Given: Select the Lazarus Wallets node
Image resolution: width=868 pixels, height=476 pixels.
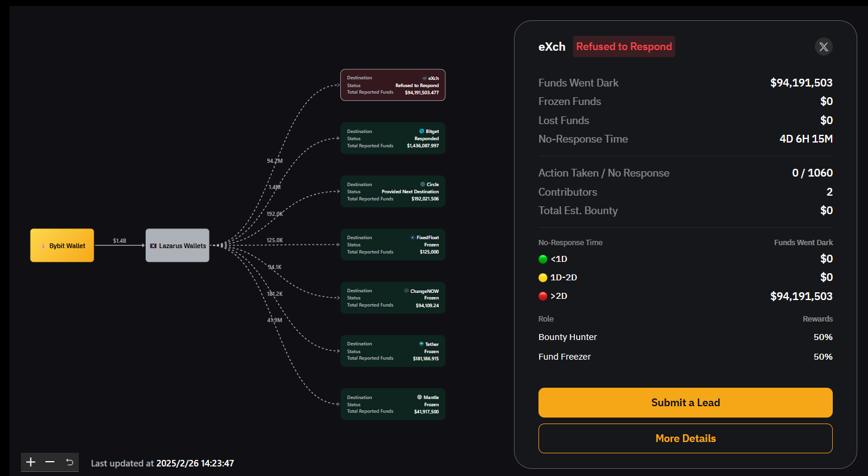Looking at the screenshot, I should (x=177, y=245).
